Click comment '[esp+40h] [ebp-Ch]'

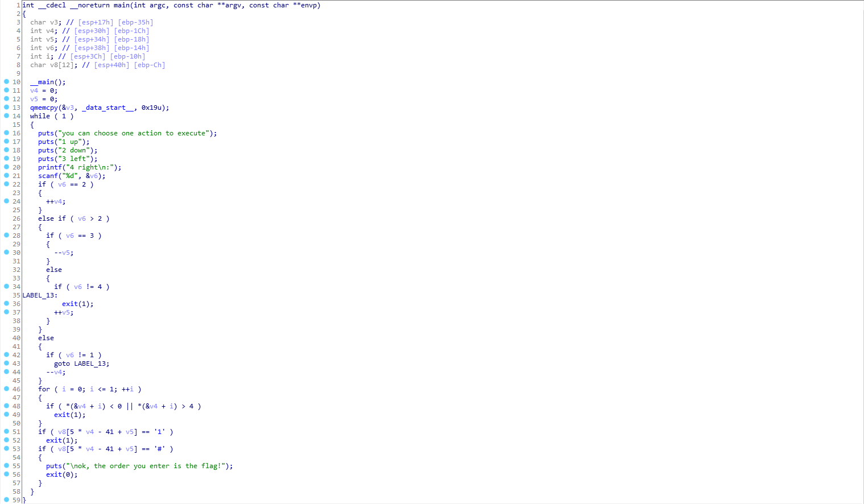pos(130,65)
